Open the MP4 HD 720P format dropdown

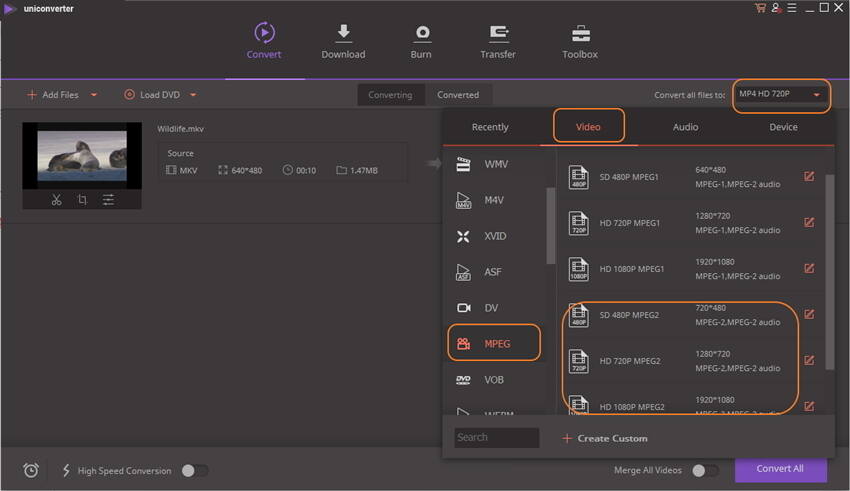pos(780,94)
